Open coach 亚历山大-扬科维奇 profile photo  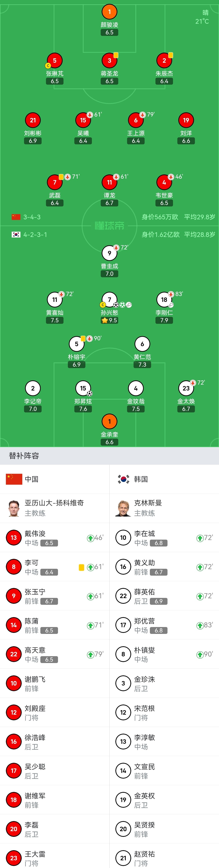pos(14,508)
